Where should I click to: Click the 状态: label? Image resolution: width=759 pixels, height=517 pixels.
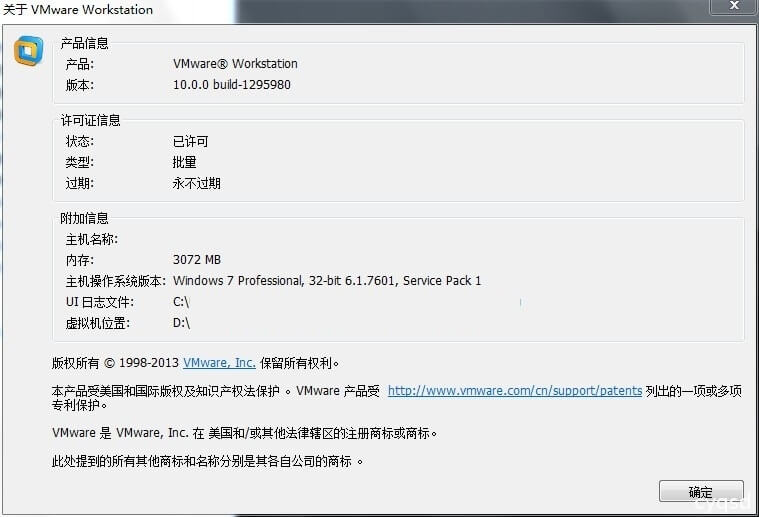80,141
